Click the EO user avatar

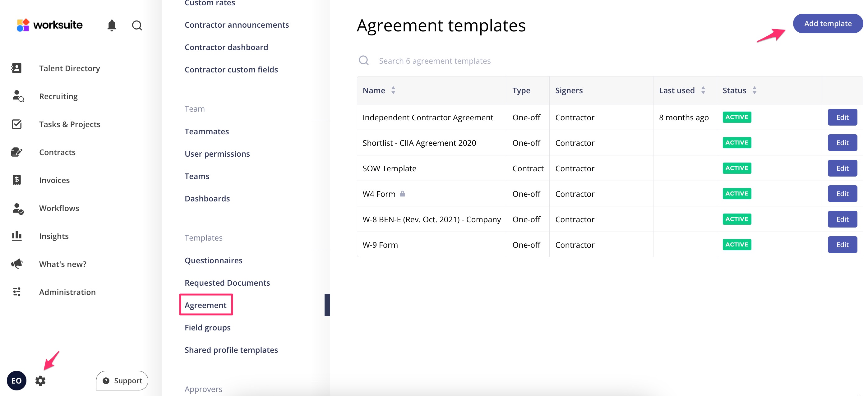[16, 380]
